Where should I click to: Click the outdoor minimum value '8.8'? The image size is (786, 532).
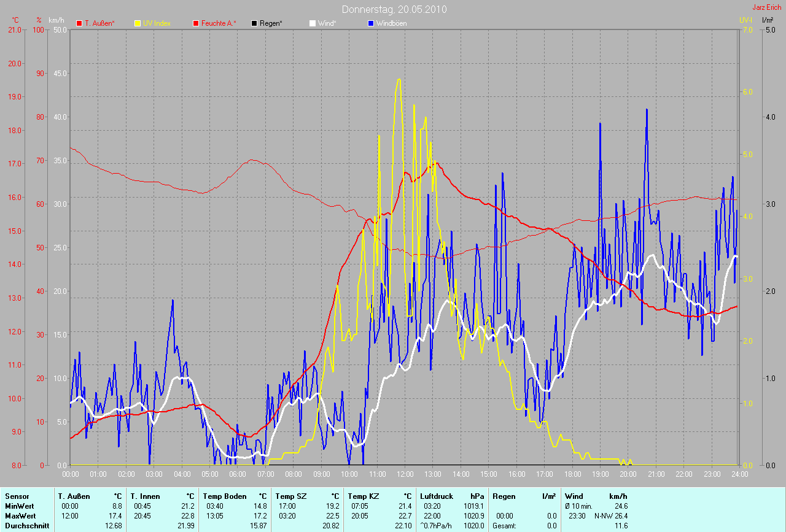coord(118,506)
